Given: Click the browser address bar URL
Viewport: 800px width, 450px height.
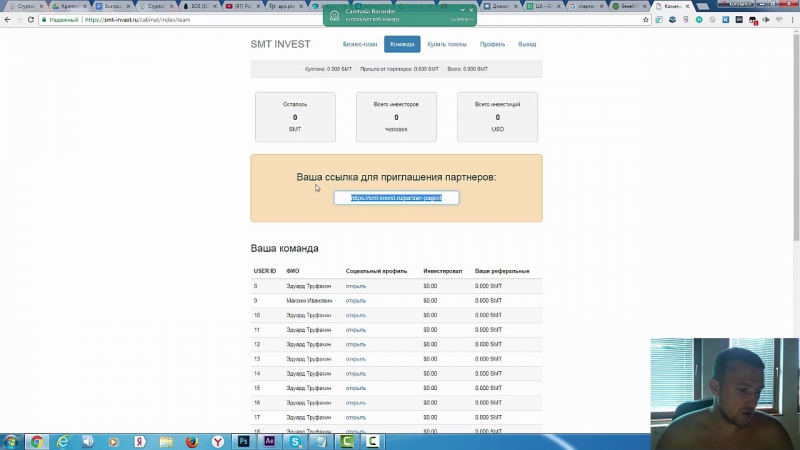Looking at the screenshot, I should [x=137, y=19].
